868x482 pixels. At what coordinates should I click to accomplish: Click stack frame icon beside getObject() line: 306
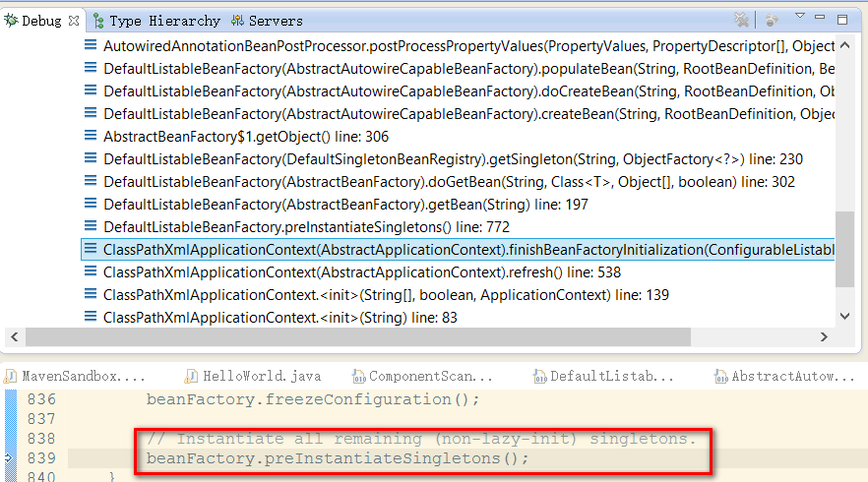click(91, 135)
